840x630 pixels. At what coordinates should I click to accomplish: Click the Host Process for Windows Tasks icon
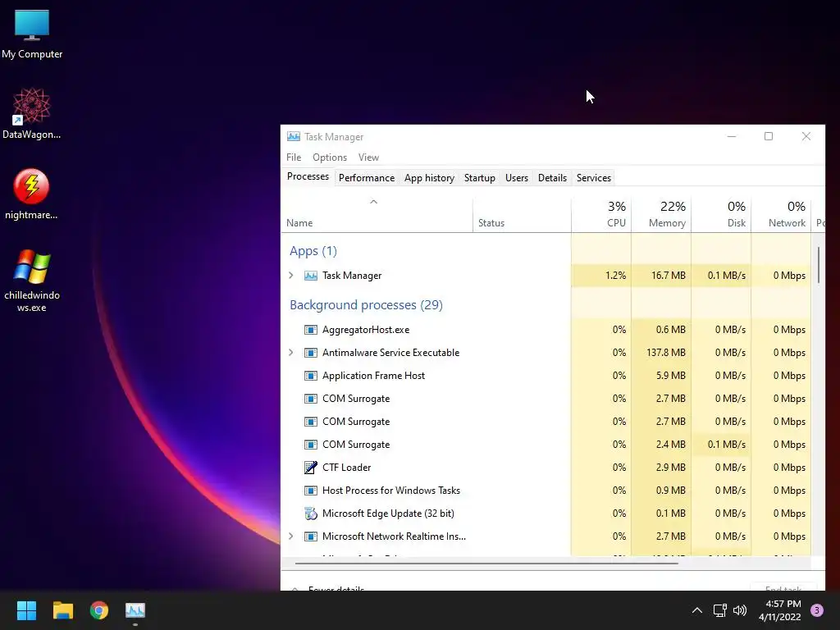click(311, 491)
